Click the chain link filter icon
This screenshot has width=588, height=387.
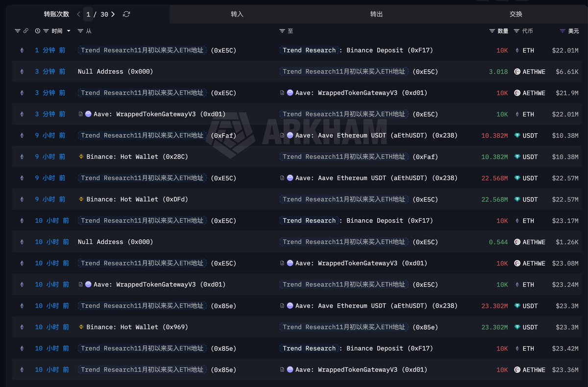[26, 31]
